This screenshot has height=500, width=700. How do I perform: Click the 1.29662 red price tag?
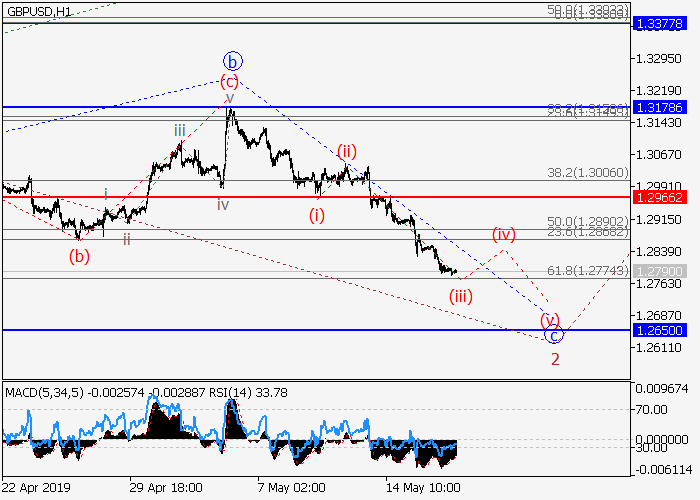coord(660,197)
